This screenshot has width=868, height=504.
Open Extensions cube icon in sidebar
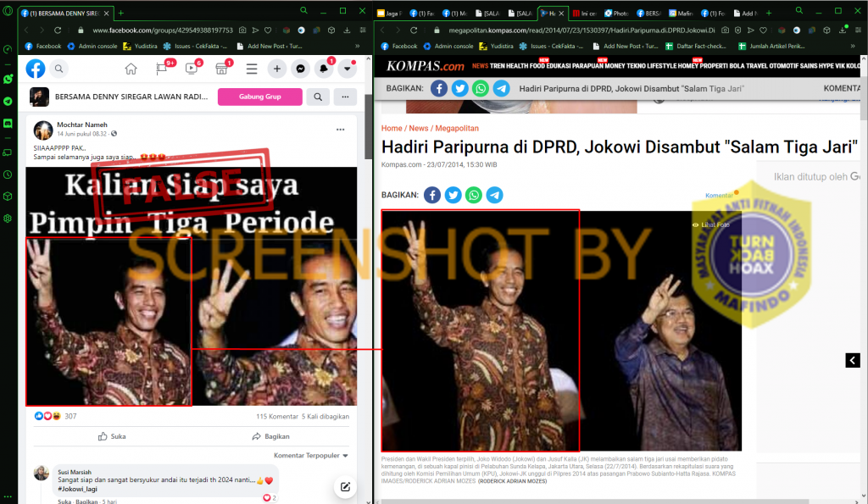[8, 197]
